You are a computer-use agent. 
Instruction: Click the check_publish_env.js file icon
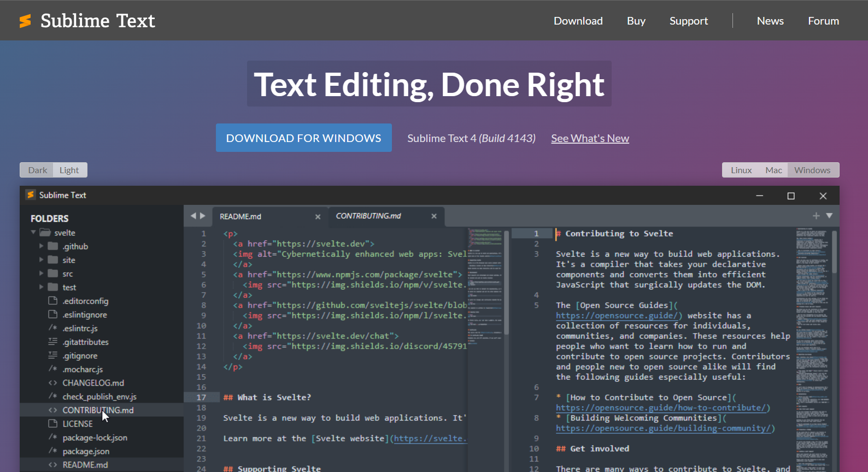point(53,396)
